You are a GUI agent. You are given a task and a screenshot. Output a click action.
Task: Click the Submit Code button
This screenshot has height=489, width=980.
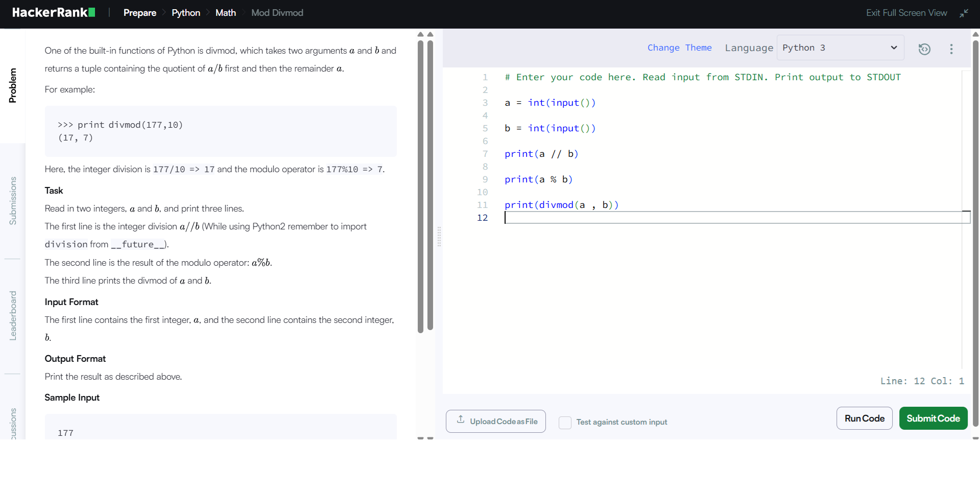pos(933,418)
